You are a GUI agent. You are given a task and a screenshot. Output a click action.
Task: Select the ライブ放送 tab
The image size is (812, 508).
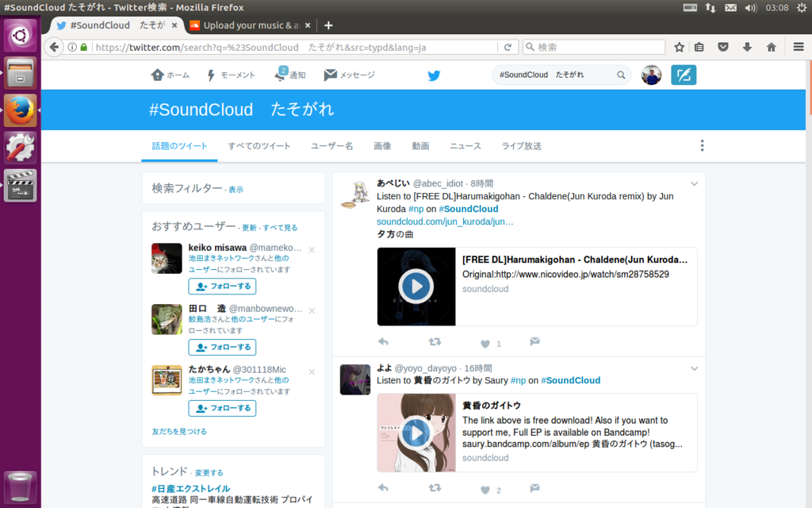click(522, 146)
